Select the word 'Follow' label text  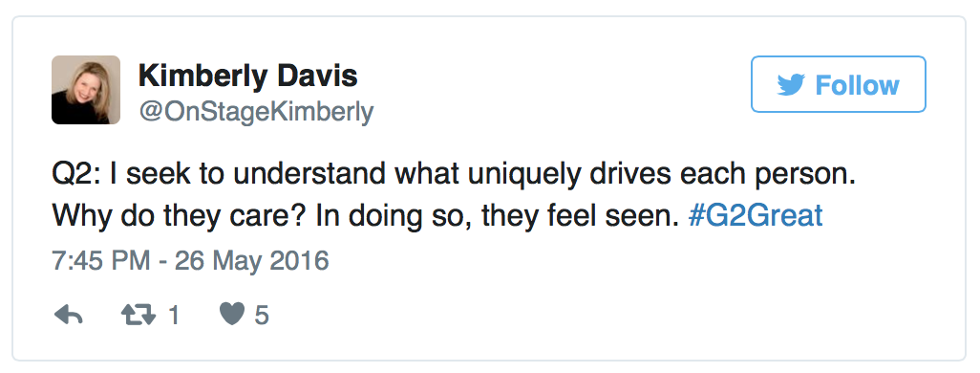click(x=857, y=84)
